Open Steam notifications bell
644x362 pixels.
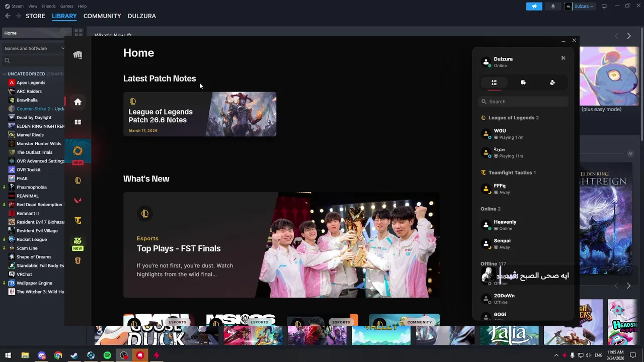(553, 6)
